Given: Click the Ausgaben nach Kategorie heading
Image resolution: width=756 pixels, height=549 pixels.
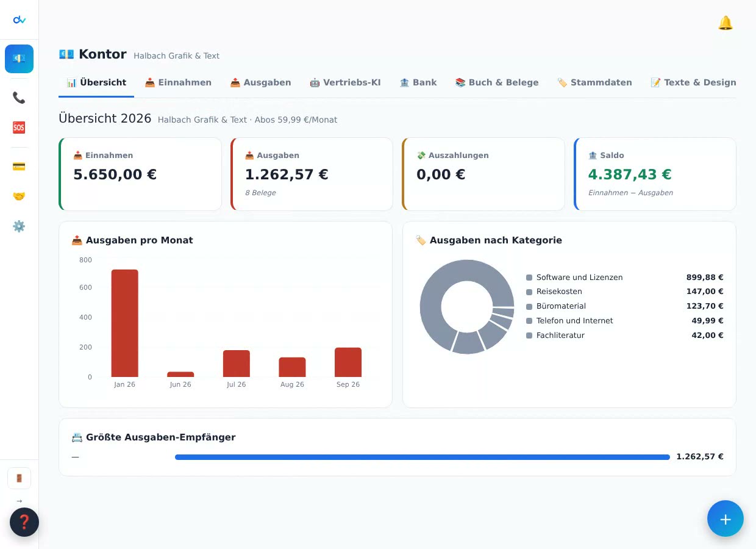Looking at the screenshot, I should point(488,240).
